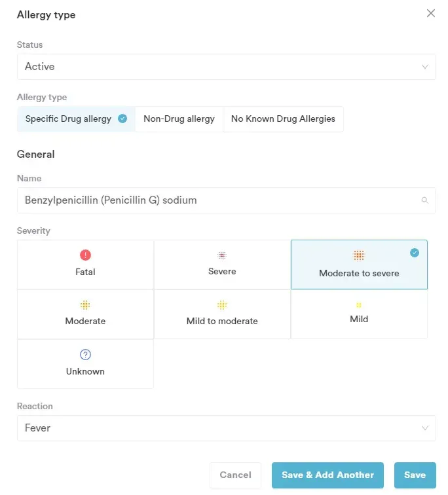Click the small yellow Mild icon

359,305
